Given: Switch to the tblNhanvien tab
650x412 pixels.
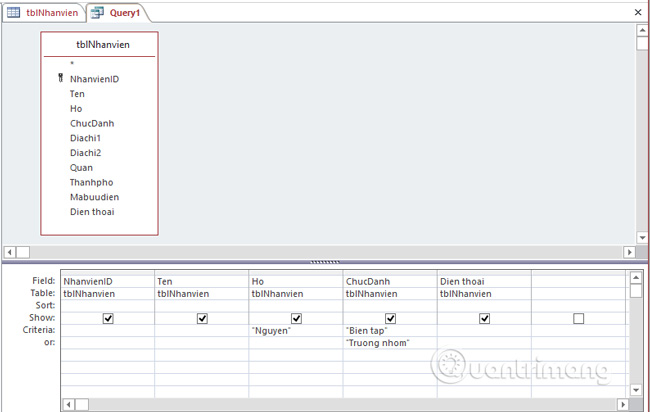Looking at the screenshot, I should (x=43, y=13).
